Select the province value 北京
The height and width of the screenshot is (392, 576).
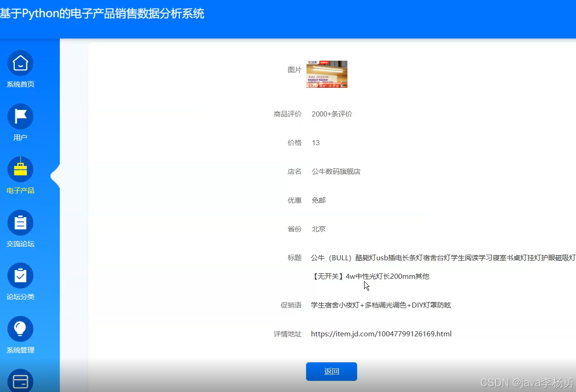pyautogui.click(x=319, y=229)
